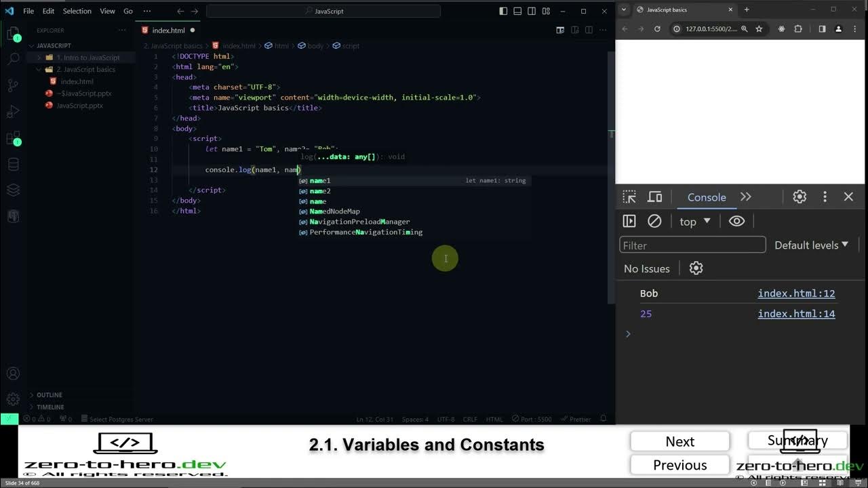Click the Port : 5500 status item
The width and height of the screenshot is (868, 488).
pos(532,419)
